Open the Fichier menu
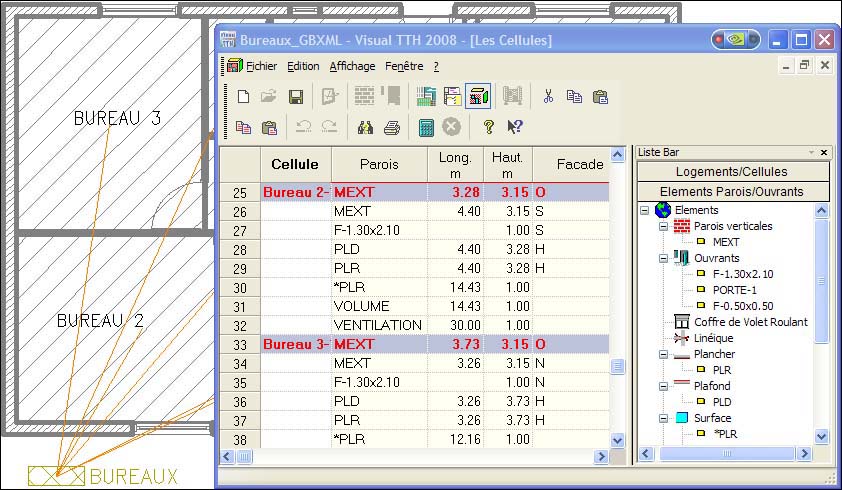This screenshot has width=842, height=490. pos(262,66)
